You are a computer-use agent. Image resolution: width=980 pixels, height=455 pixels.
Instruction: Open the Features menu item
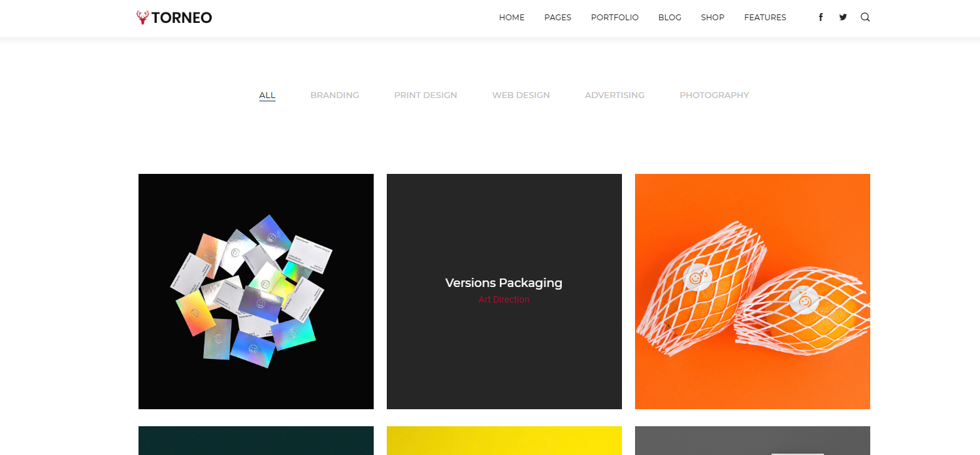[x=765, y=18]
